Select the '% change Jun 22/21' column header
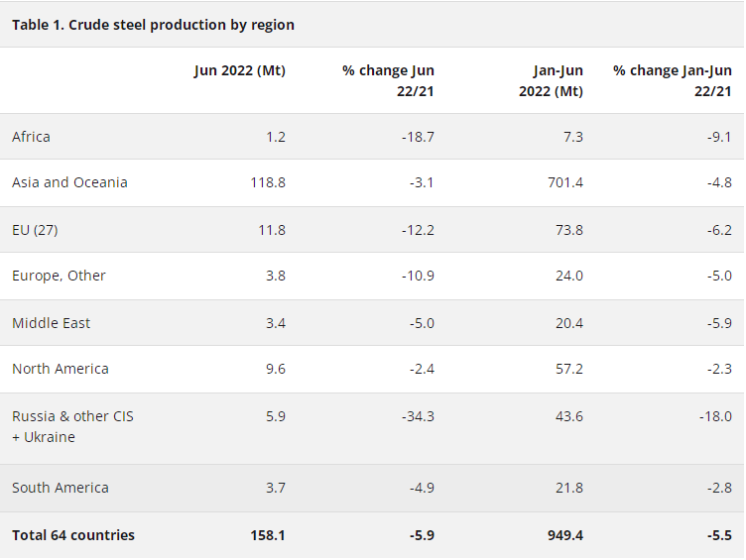The width and height of the screenshot is (746, 560). click(388, 80)
